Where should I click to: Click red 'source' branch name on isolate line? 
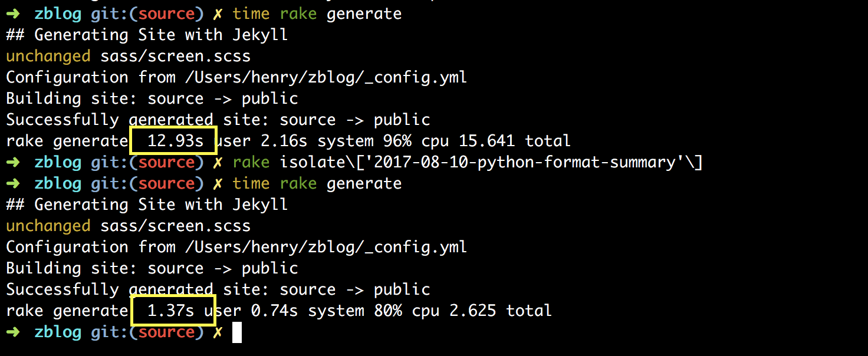point(166,163)
